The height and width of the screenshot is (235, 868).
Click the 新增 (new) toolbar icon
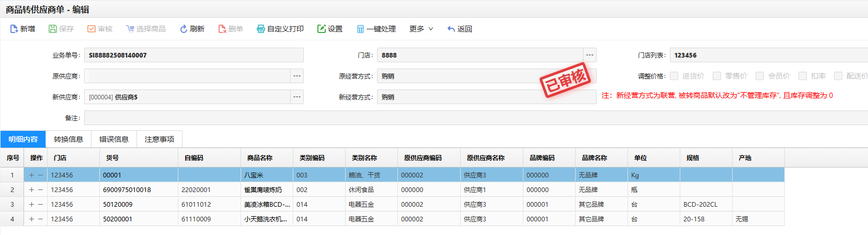coord(14,29)
